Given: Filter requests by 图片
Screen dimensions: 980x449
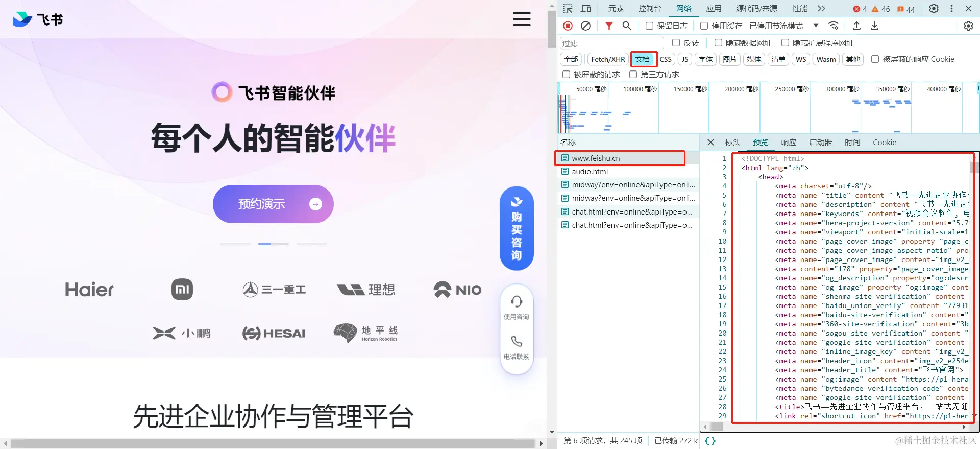Looking at the screenshot, I should [x=730, y=59].
